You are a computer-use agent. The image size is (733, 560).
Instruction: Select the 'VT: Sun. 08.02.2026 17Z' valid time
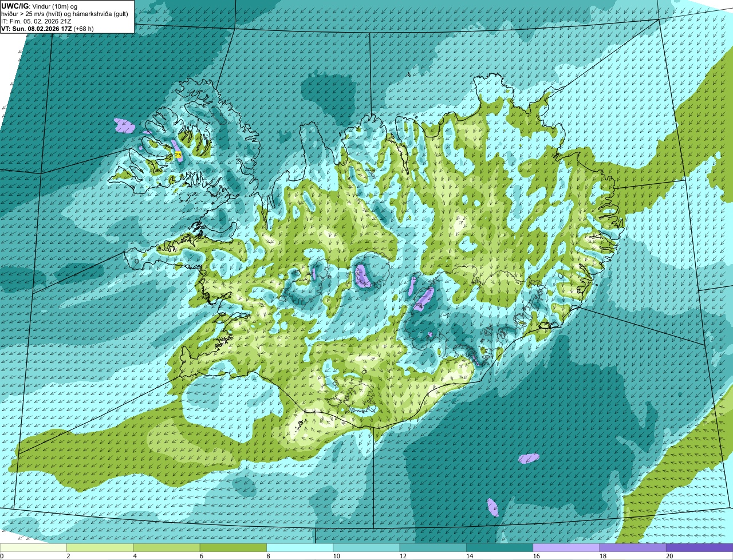coord(36,28)
